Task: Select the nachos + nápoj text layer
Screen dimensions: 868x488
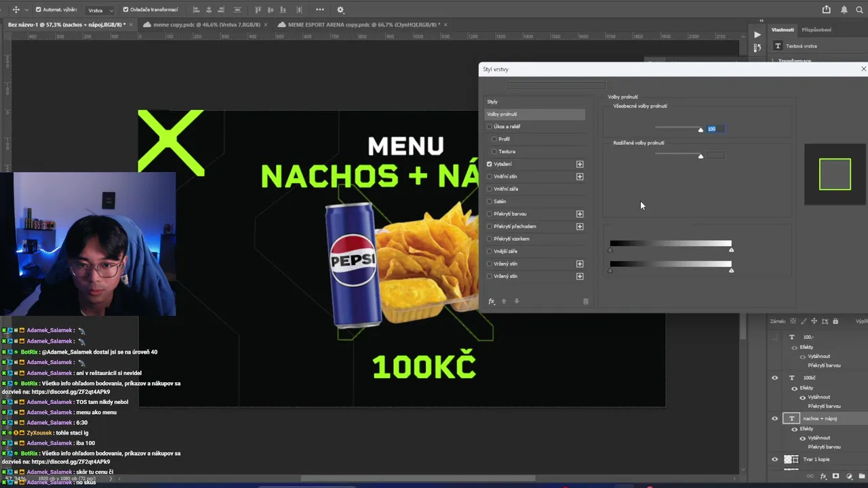Action: coord(820,419)
